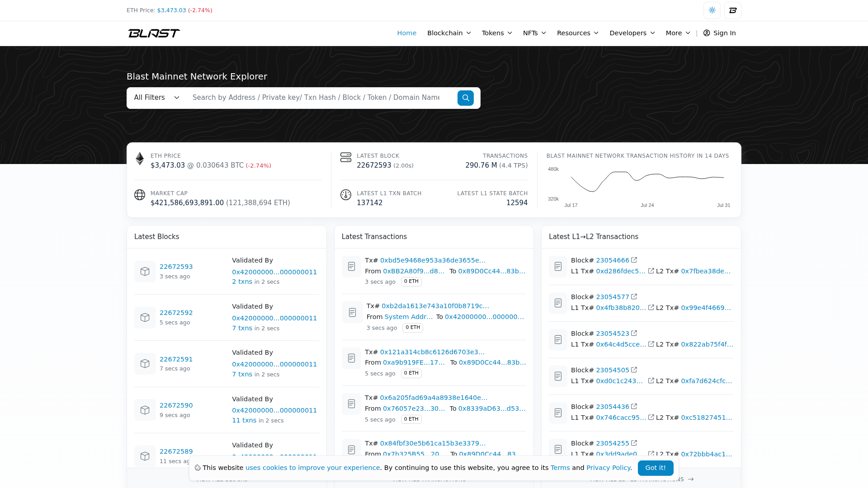Expand the Developers dropdown
868x488 pixels.
click(631, 33)
